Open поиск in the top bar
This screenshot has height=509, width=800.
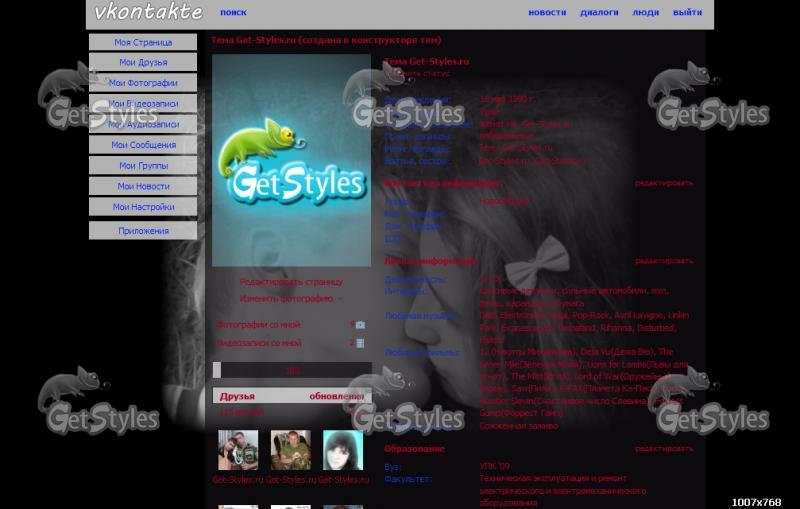(233, 12)
